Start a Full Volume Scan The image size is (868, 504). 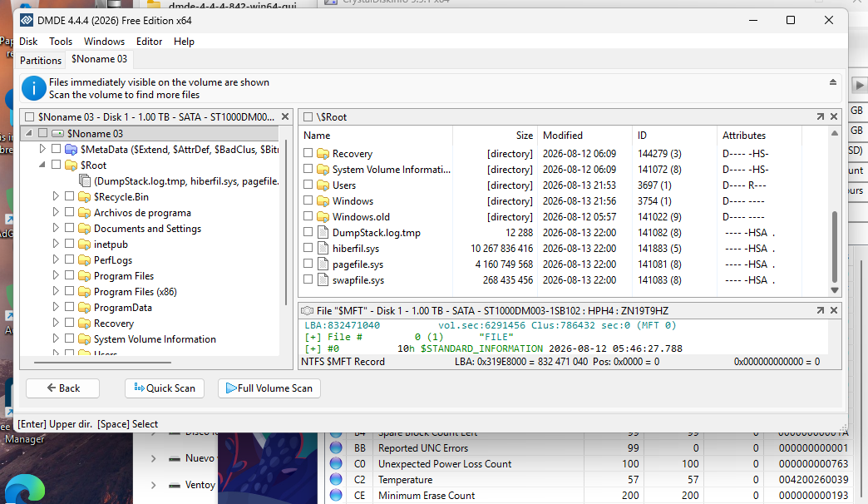coord(269,388)
